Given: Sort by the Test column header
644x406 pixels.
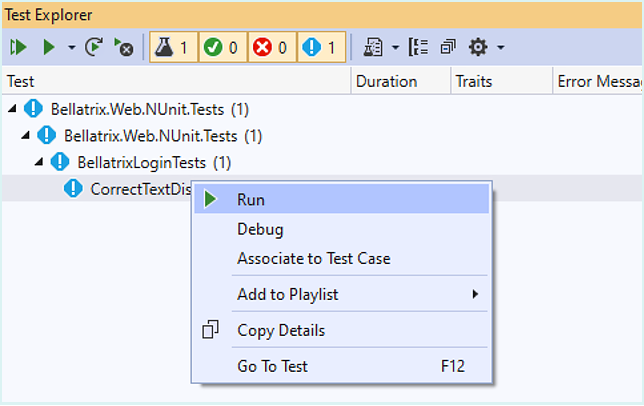Looking at the screenshot, I should 176,81.
